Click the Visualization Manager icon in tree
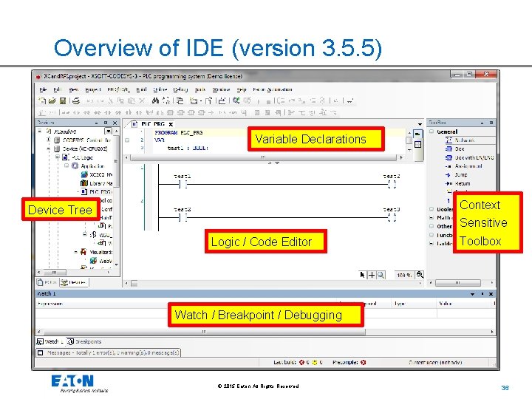Image resolution: width=532 pixels, height=399 pixels. [83, 252]
